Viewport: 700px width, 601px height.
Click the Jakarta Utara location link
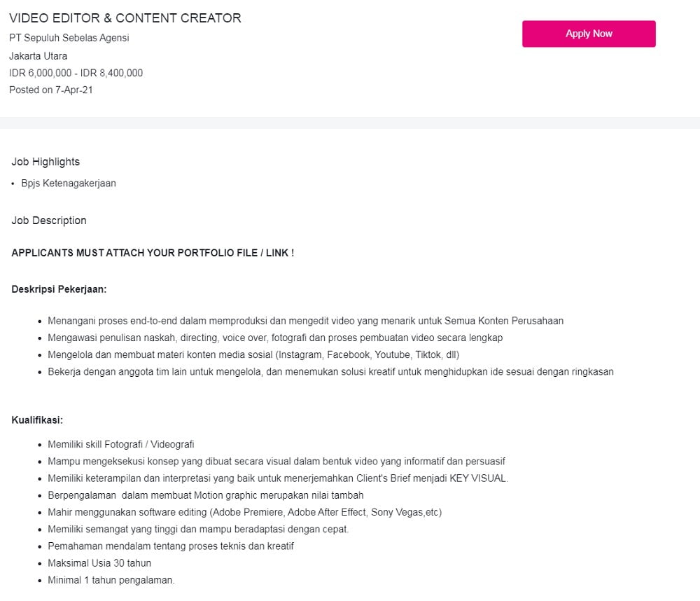pyautogui.click(x=38, y=55)
